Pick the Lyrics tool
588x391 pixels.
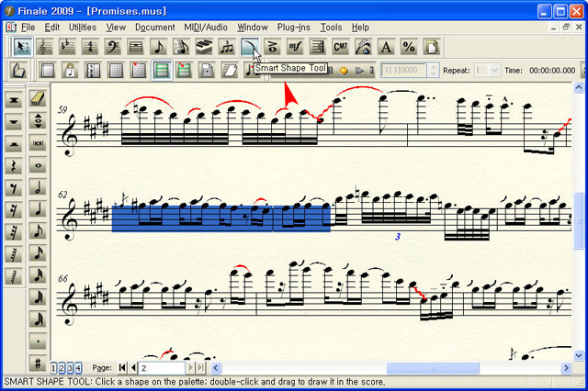(x=364, y=47)
